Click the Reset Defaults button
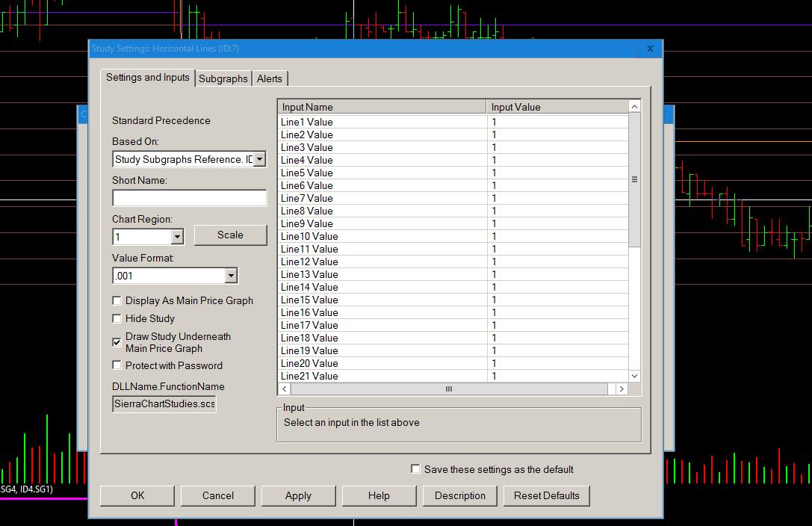 (x=546, y=495)
